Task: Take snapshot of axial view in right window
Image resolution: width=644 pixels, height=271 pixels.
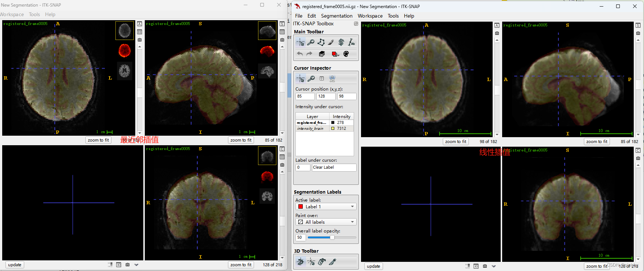Action: [497, 33]
